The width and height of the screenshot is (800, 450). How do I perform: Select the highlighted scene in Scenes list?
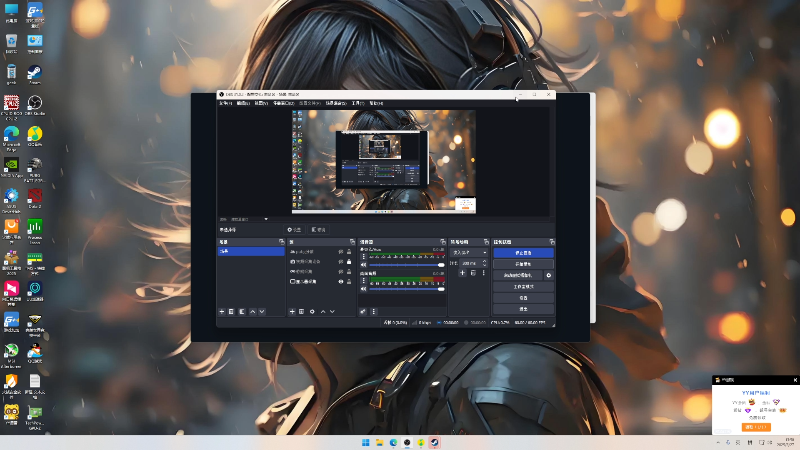[x=251, y=251]
